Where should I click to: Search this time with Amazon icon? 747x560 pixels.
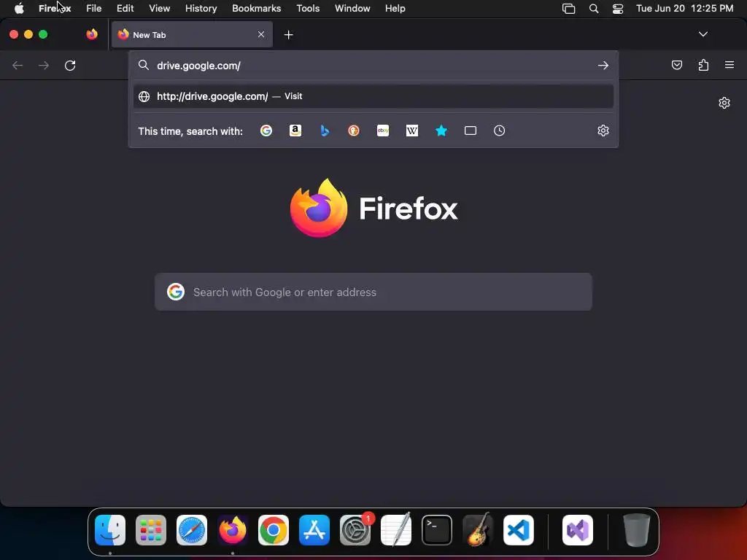[295, 131]
